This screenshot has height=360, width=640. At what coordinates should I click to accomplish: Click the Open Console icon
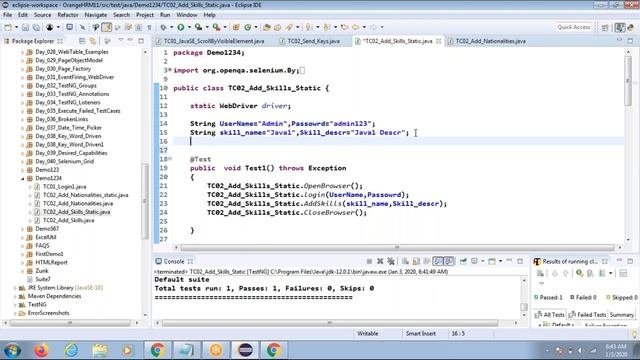[x=491, y=261]
